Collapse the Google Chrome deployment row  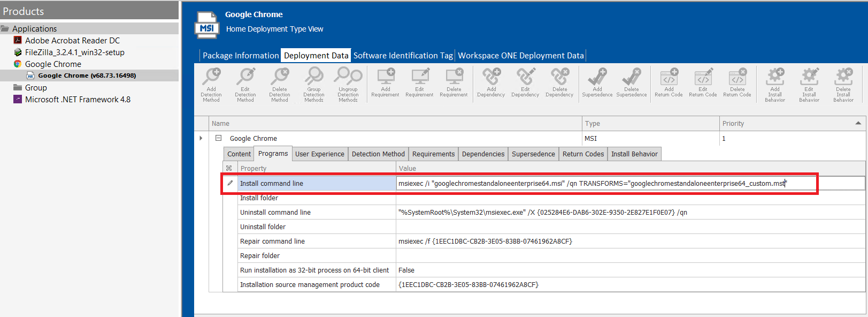pyautogui.click(x=218, y=138)
